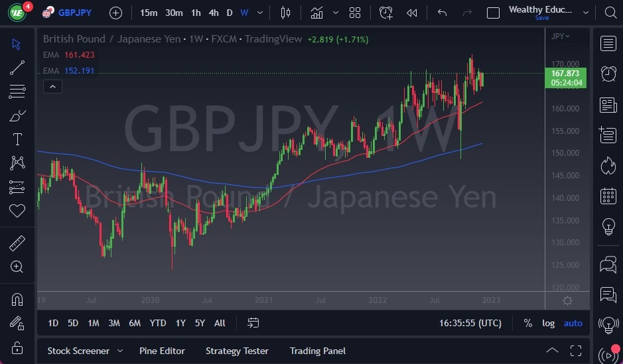Viewport: 623px width, 364px height.
Task: Undo the last action
Action: pos(443,13)
